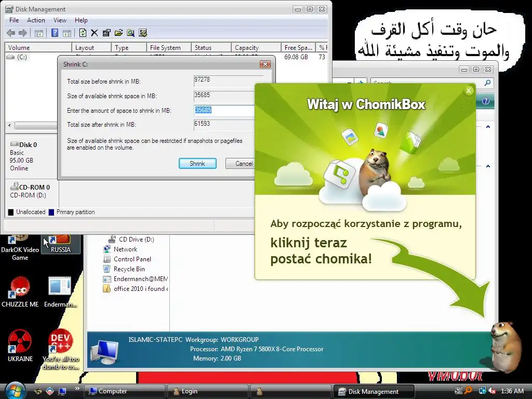Open the File menu in Disk Management
The width and height of the screenshot is (532, 399).
point(14,20)
